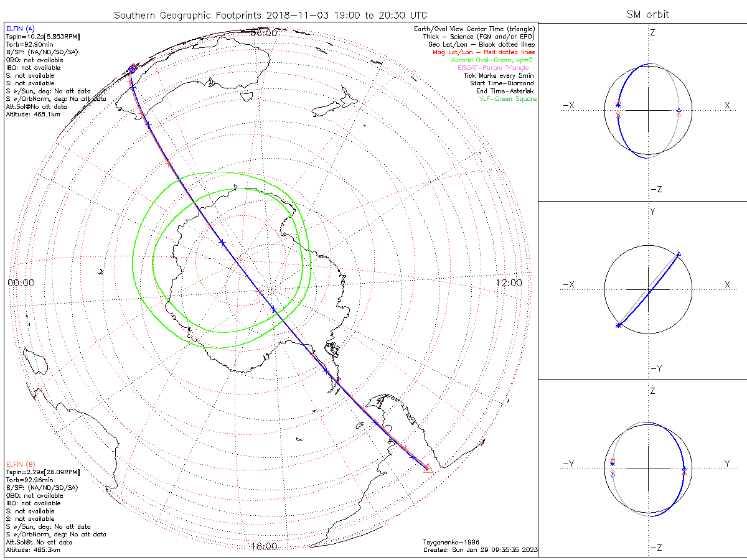Click the blue asterisk in the bottom Y-Z orbit panel
The height and width of the screenshot is (560, 747).
pos(613,464)
